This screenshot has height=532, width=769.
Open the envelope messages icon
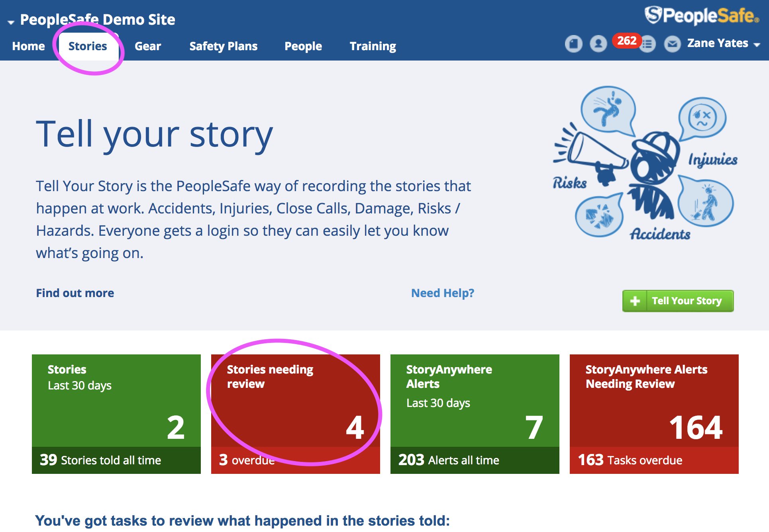[672, 44]
